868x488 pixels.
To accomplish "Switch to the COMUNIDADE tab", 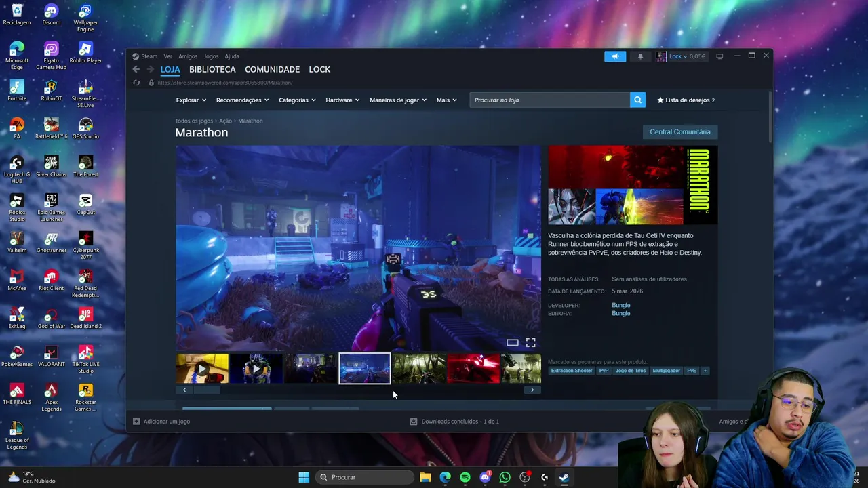I will click(272, 69).
